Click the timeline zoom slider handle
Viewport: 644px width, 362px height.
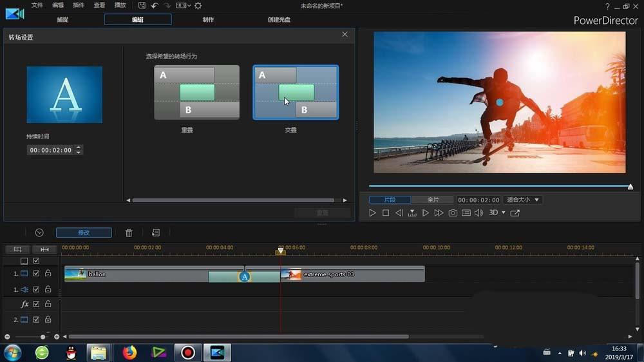click(43, 337)
